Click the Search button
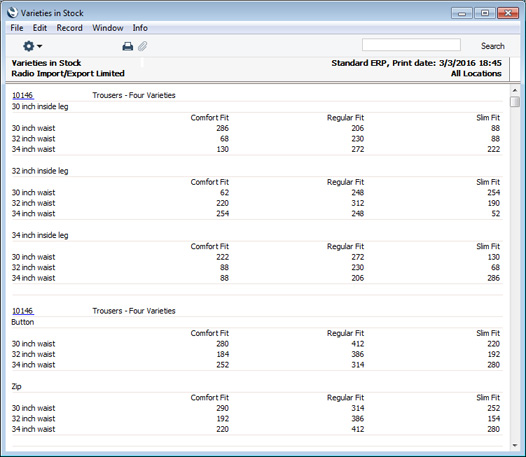Screen dimensions: 526x457 [x=492, y=46]
